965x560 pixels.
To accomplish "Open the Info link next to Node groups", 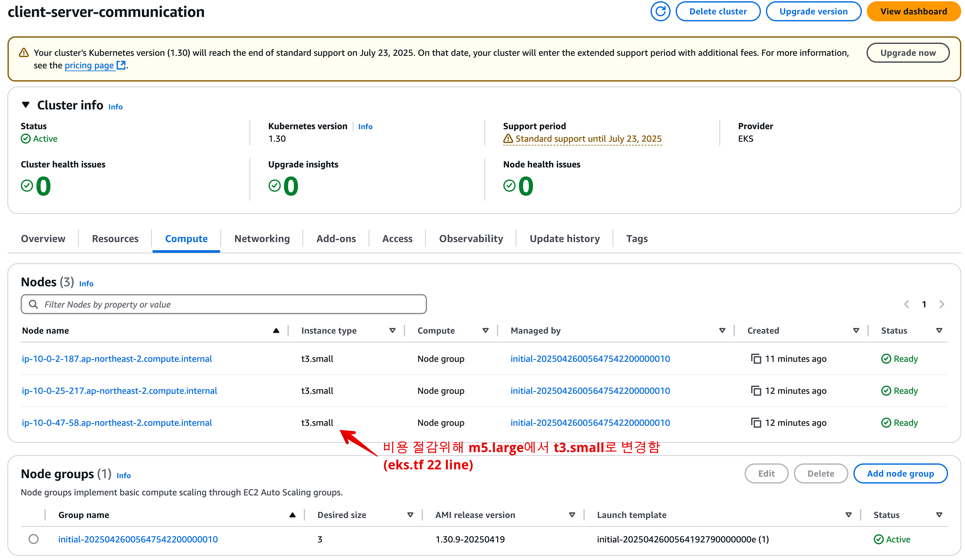I will click(124, 476).
